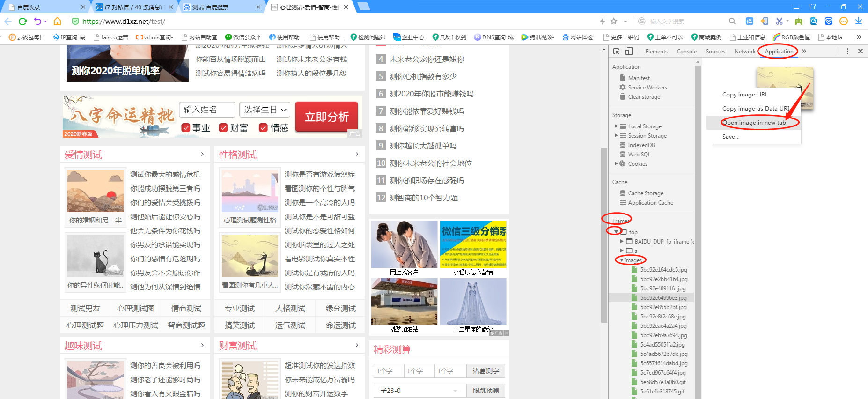Expand the Local Storage tree node
868x399 pixels.
pos(616,126)
